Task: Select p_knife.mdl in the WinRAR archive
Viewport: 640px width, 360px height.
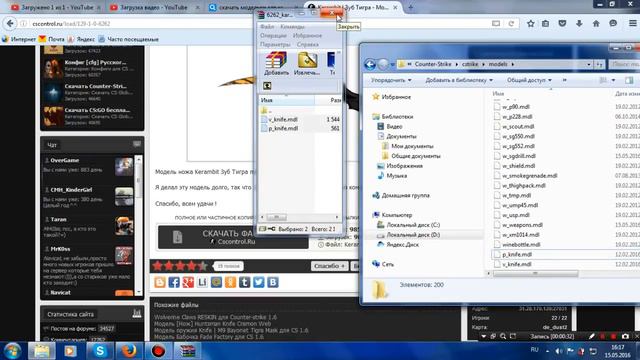Action: tap(283, 128)
